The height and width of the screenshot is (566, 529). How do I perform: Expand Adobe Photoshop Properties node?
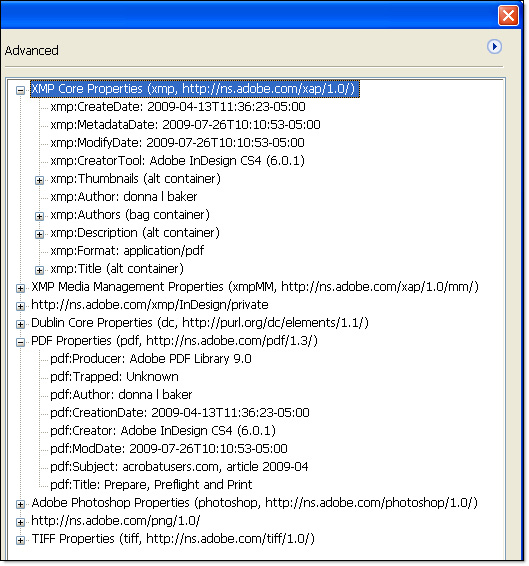(21, 504)
